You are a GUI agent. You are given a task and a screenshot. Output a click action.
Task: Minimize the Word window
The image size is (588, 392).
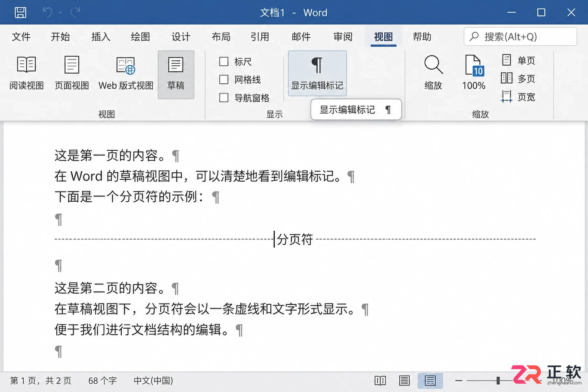point(512,13)
